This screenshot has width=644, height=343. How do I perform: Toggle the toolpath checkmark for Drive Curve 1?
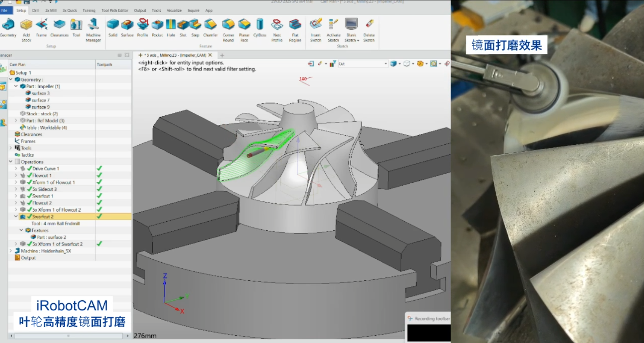pos(99,168)
